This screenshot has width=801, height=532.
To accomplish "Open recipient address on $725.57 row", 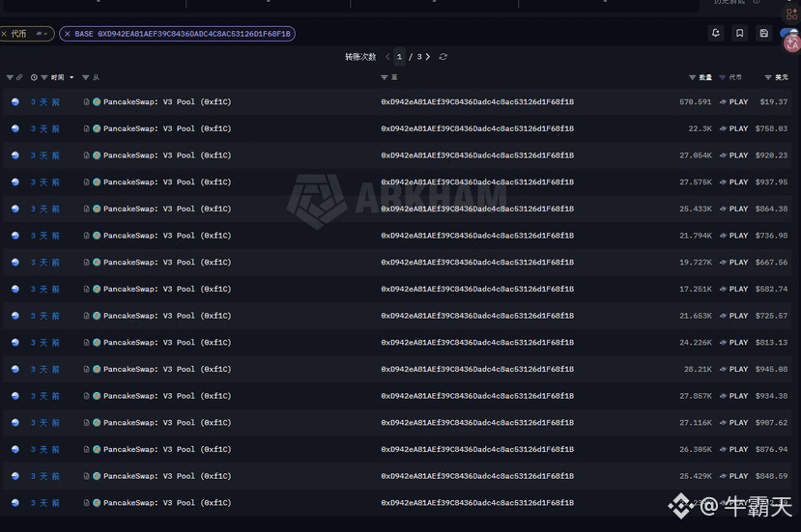I will 477,316.
